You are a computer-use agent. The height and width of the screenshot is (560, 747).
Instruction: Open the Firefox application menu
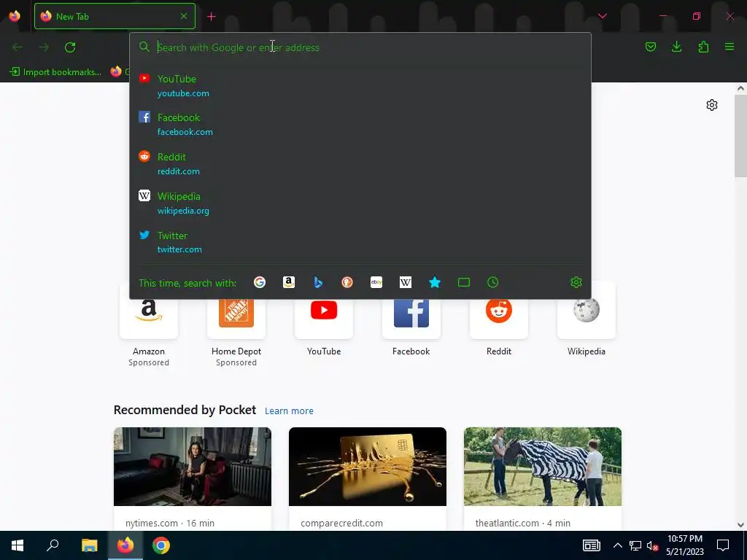pyautogui.click(x=729, y=47)
